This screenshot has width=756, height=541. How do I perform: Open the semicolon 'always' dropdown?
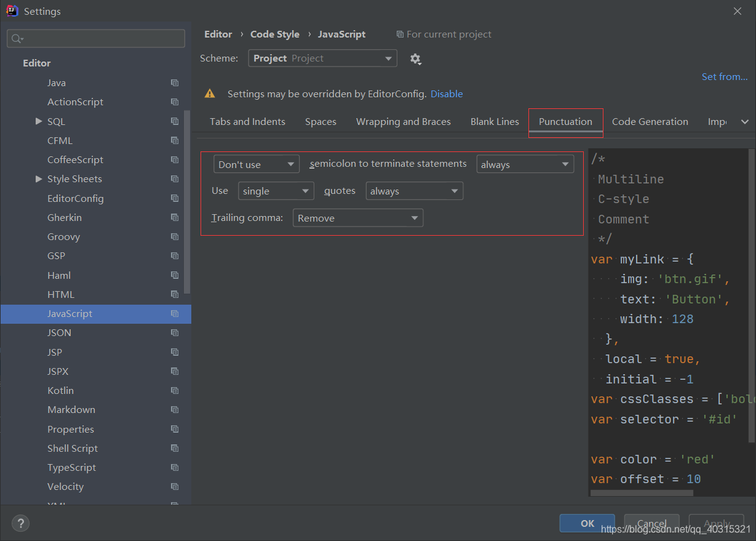525,164
